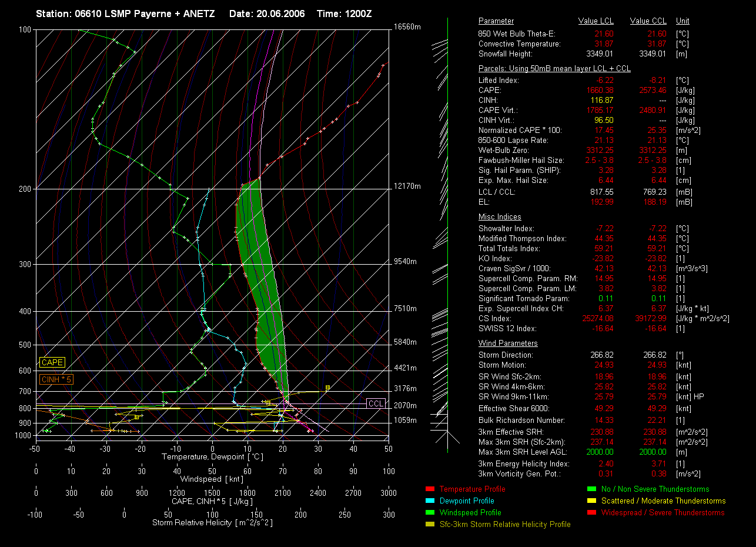
Task: Click the orange CINH * 5 label box
Action: (56, 380)
